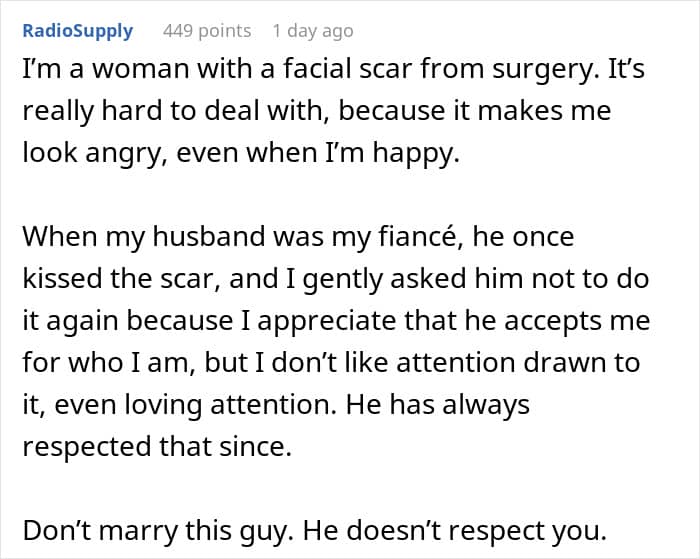Click the line 'respected that since.'

coord(156,446)
